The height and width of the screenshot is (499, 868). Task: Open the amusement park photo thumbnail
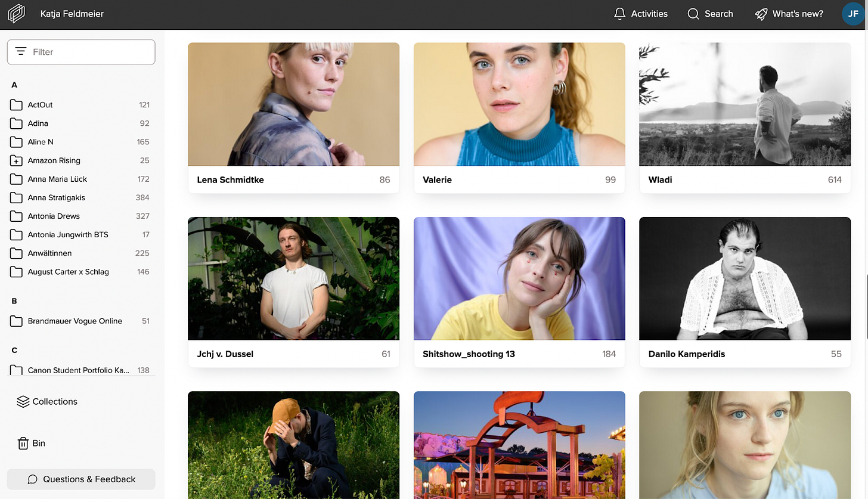click(x=519, y=445)
